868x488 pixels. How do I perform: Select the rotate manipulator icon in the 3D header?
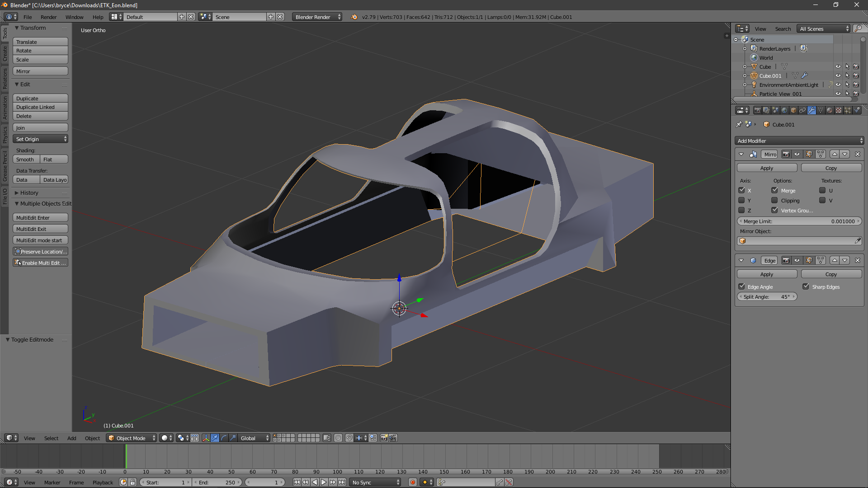[x=224, y=438]
